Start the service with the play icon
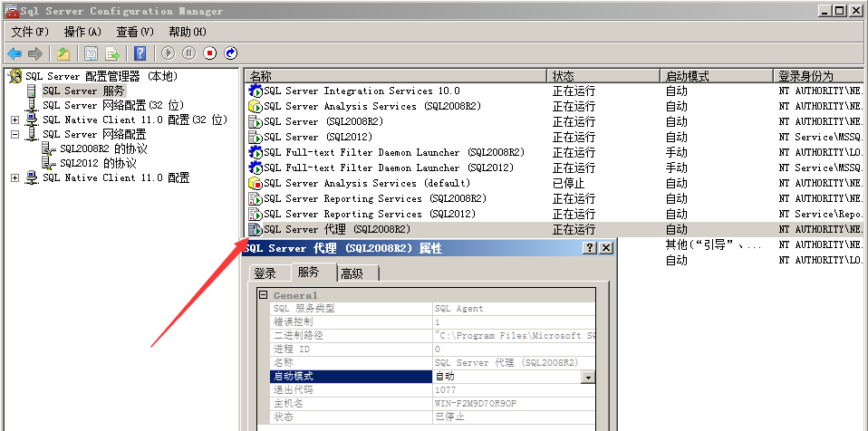The height and width of the screenshot is (431, 868). [169, 53]
